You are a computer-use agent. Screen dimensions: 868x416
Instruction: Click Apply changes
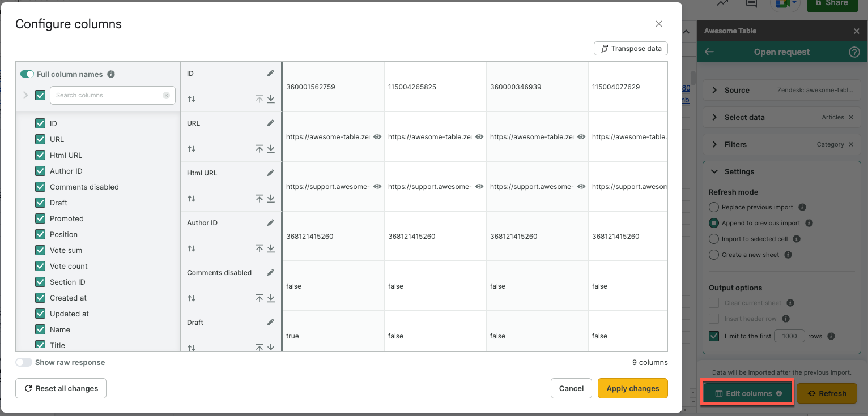(x=633, y=388)
